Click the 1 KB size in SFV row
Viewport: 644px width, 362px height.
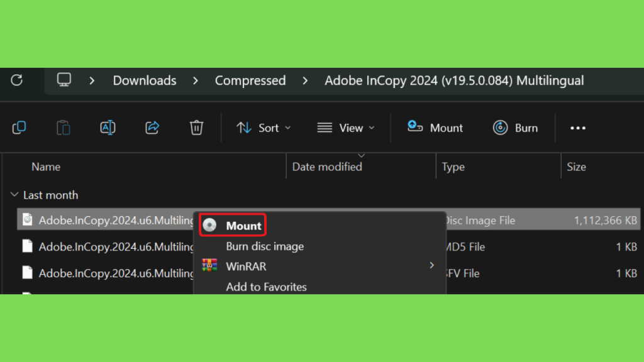tap(626, 273)
